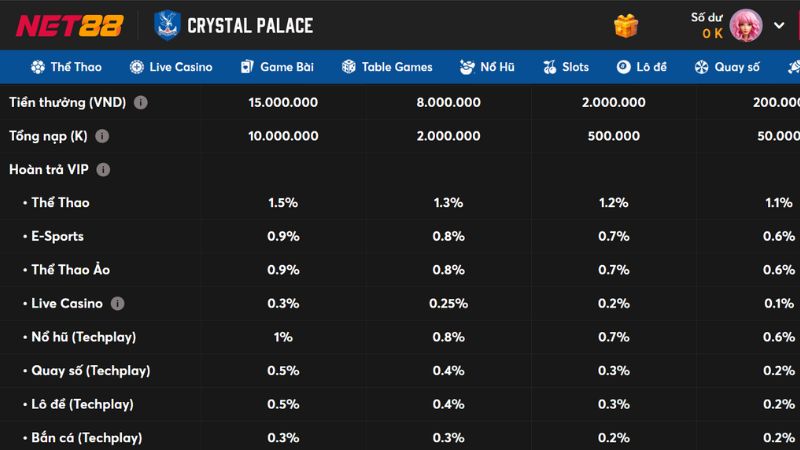Go to the Slots section
800x450 pixels.
tap(566, 67)
